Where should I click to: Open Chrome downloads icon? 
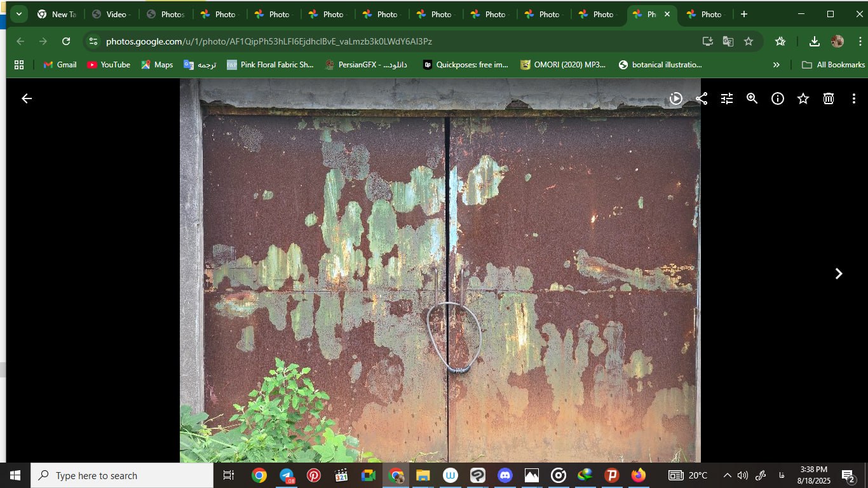point(814,41)
